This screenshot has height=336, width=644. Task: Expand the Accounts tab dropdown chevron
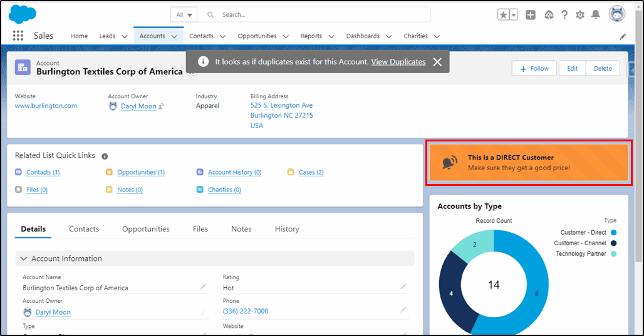(174, 36)
